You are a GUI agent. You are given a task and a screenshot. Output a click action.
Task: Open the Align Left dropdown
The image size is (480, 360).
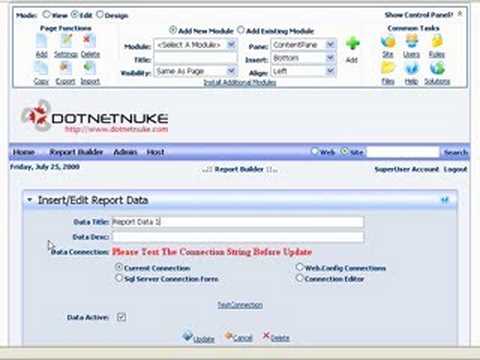(303, 71)
